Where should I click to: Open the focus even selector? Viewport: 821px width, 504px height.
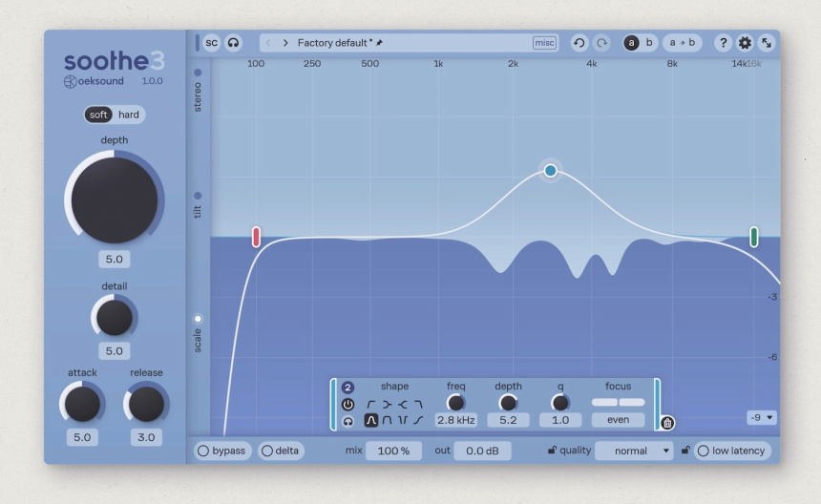[x=619, y=420]
